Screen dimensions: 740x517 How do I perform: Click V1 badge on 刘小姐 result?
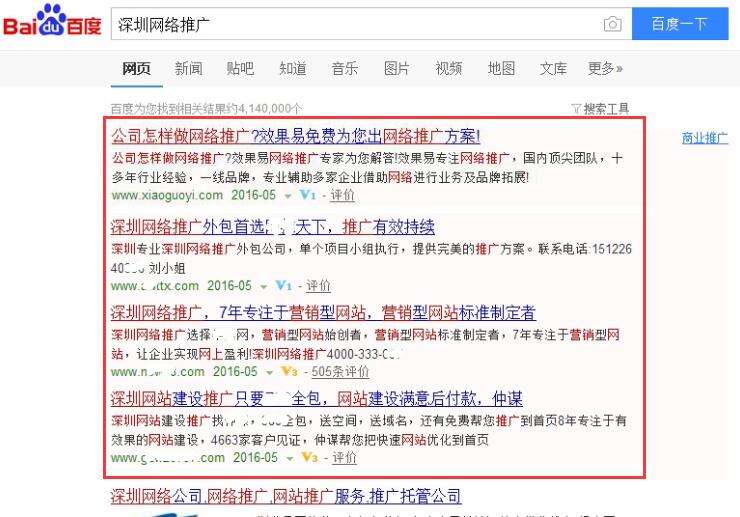pyautogui.click(x=284, y=285)
